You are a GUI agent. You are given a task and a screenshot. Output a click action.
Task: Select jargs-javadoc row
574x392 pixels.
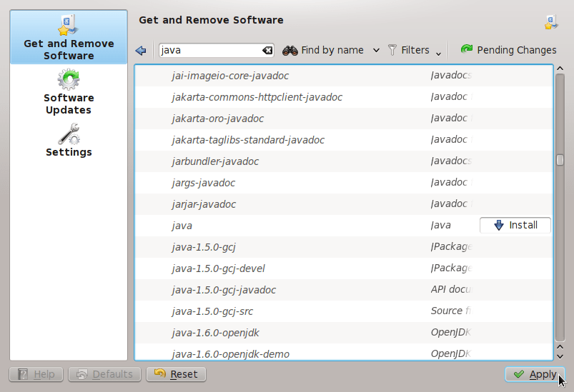pyautogui.click(x=343, y=183)
